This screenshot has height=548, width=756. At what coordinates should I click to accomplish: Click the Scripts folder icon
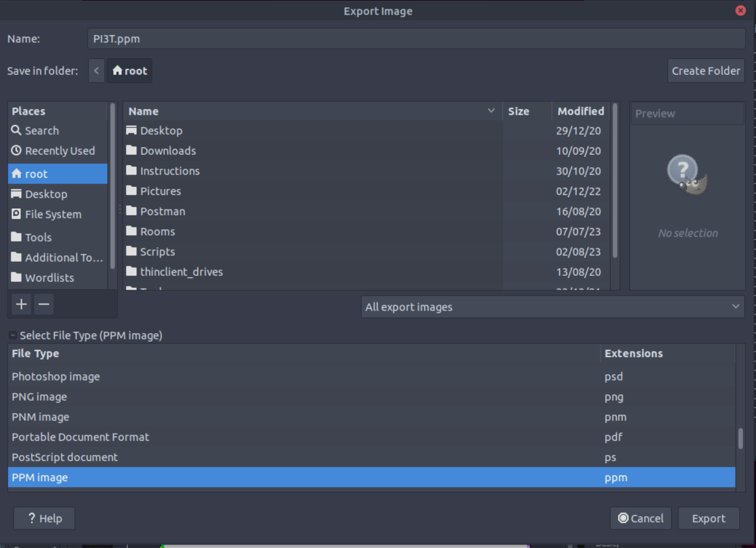(132, 252)
